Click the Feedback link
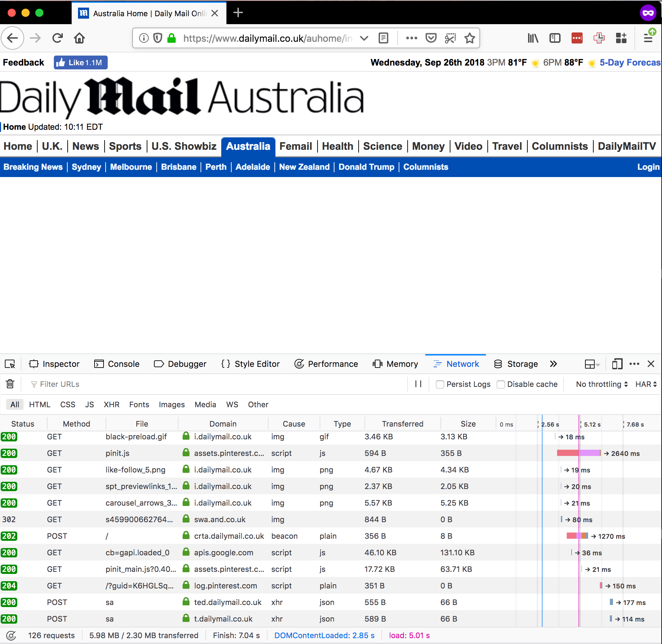The height and width of the screenshot is (644, 662). [x=23, y=62]
